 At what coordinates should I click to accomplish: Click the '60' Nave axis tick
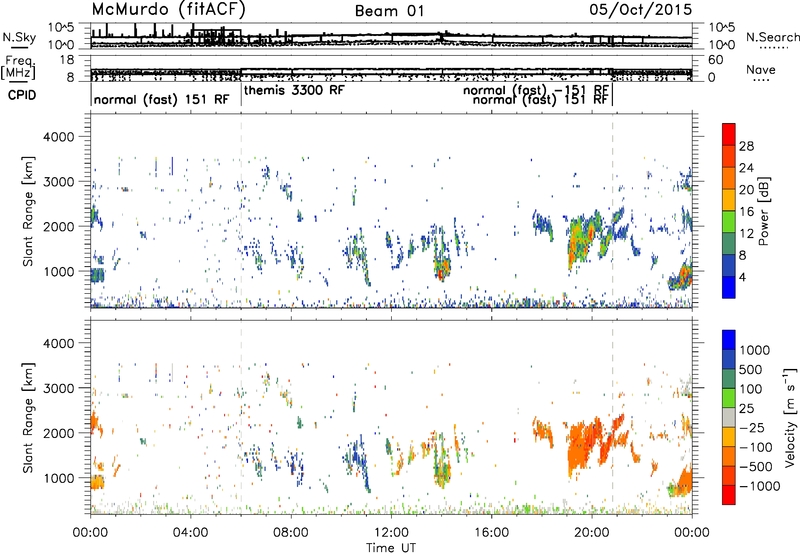[716, 60]
